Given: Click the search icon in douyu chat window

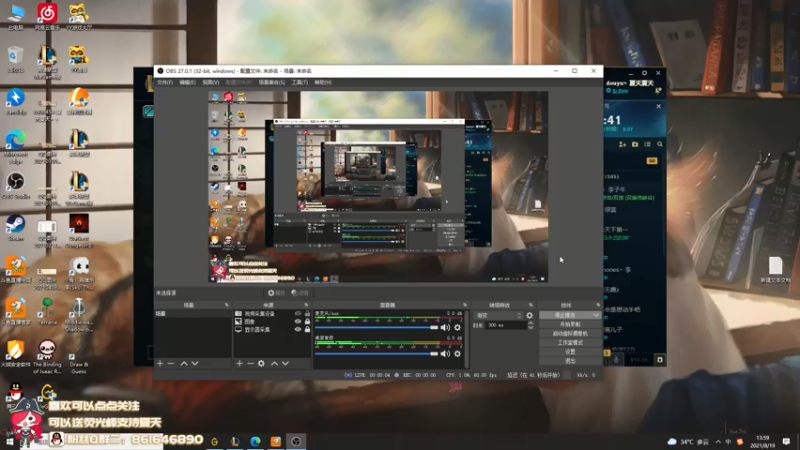Looking at the screenshot, I should [660, 144].
